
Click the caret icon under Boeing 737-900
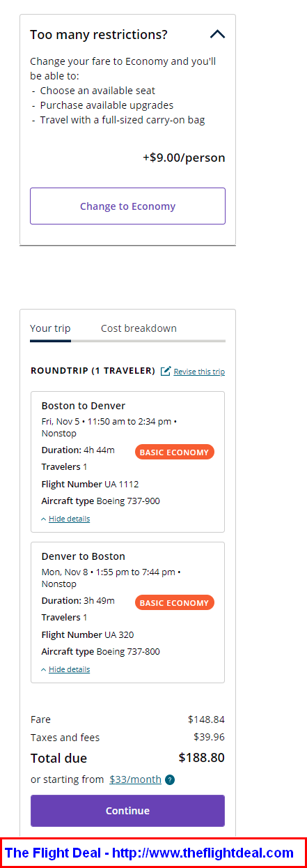tap(44, 519)
